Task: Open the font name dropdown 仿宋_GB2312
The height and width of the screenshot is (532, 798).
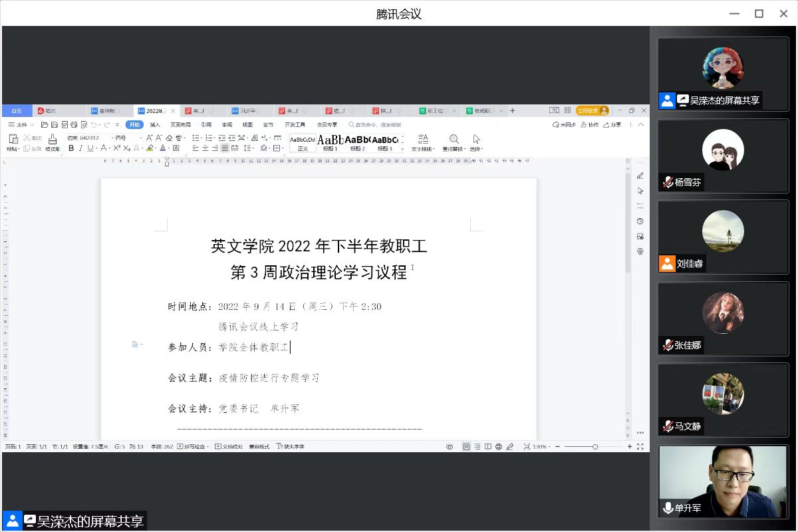Action: click(88, 138)
